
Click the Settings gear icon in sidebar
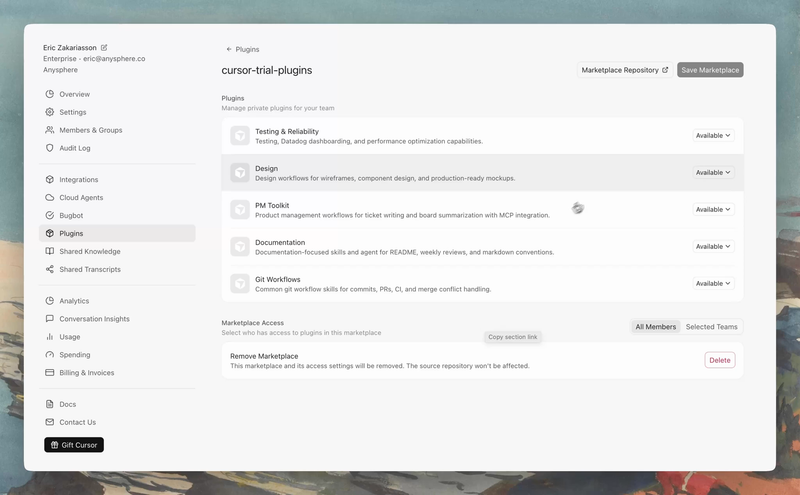tap(49, 112)
